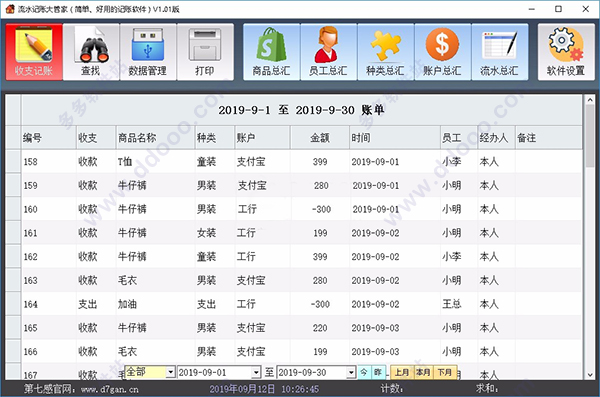Screen dimensions: 600x397
Task: Click the 童装 category cell in row 162
Action: point(207,256)
